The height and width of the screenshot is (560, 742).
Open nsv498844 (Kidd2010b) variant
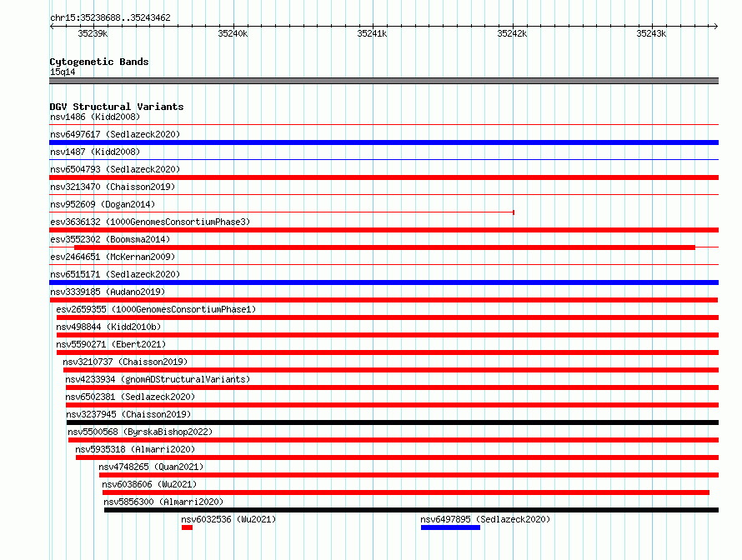pos(108,327)
